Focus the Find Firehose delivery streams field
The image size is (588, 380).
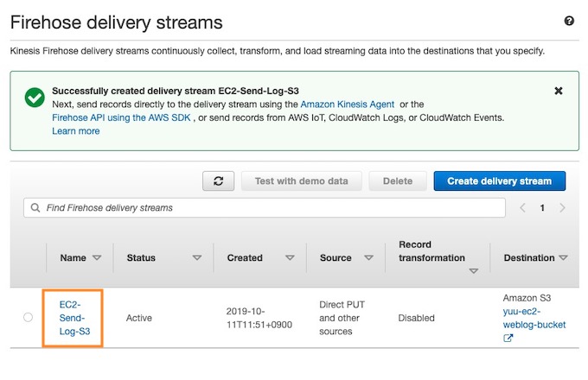pos(265,208)
